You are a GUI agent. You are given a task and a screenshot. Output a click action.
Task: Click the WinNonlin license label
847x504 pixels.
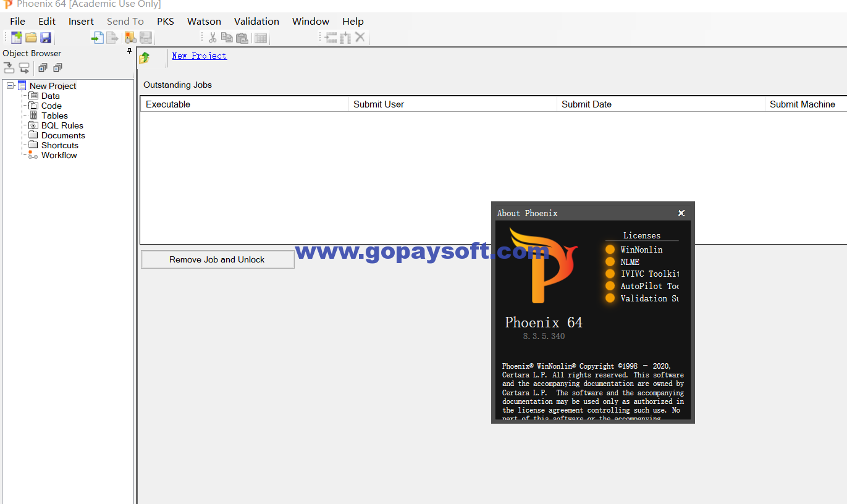641,250
